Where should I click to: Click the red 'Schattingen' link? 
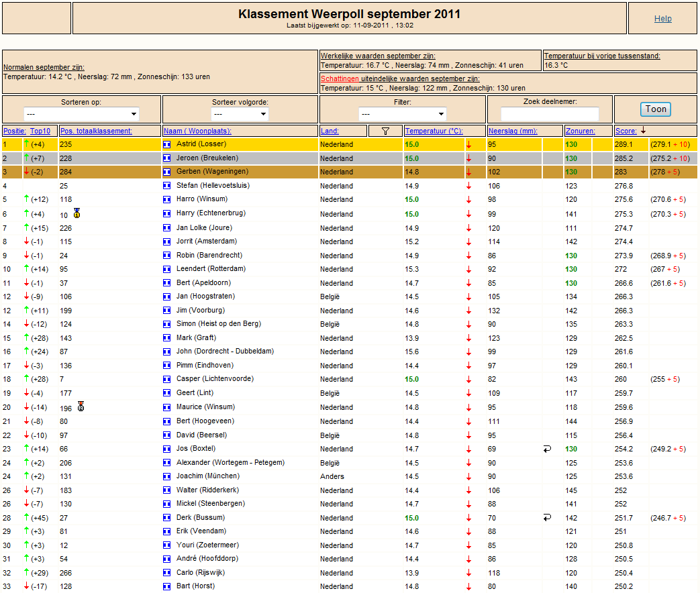[339, 78]
